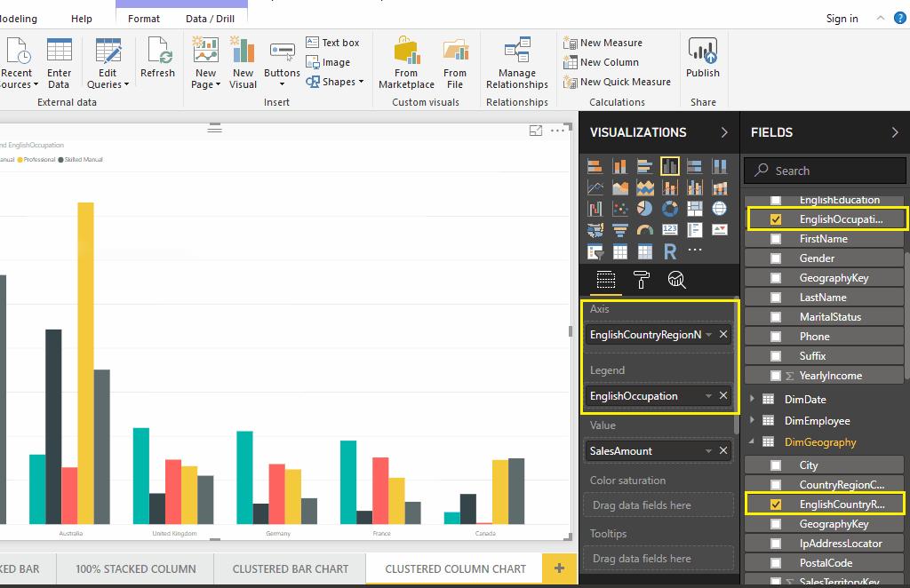The width and height of the screenshot is (910, 588).
Task: Open the Shapes dropdown
Action: (335, 82)
